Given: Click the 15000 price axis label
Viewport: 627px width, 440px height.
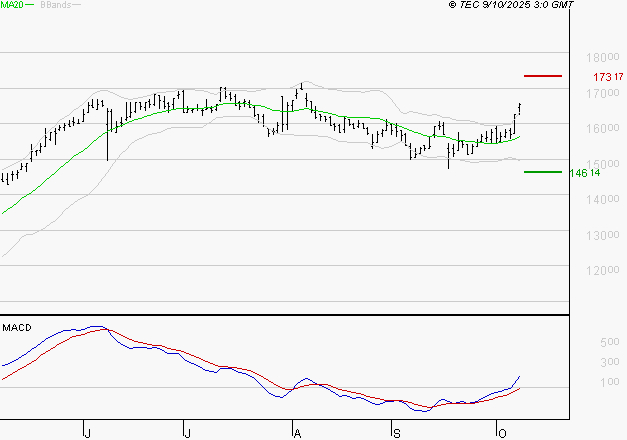Looking at the screenshot, I should (x=603, y=164).
